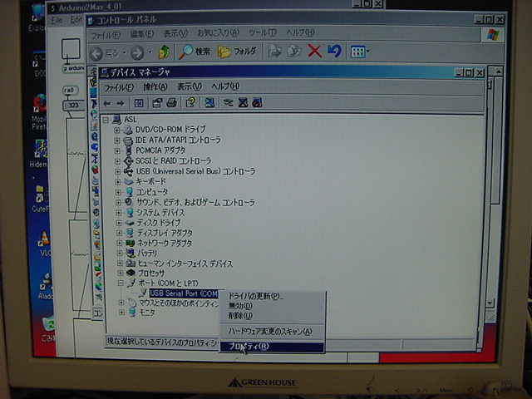Select USB Serial Port (COM device row

pyautogui.click(x=184, y=293)
